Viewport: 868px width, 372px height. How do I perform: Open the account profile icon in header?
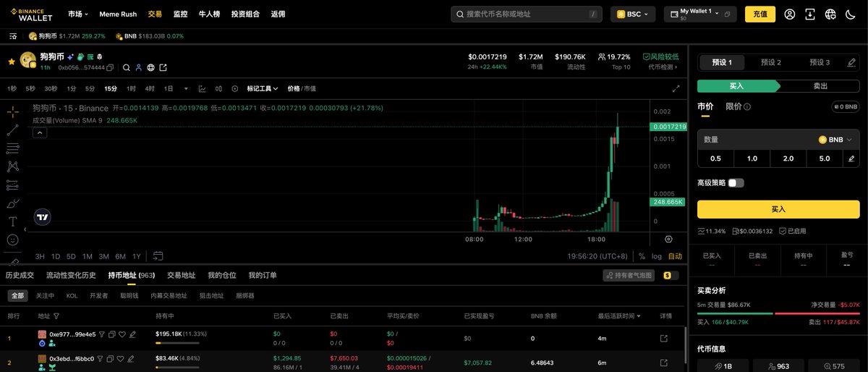tap(790, 14)
